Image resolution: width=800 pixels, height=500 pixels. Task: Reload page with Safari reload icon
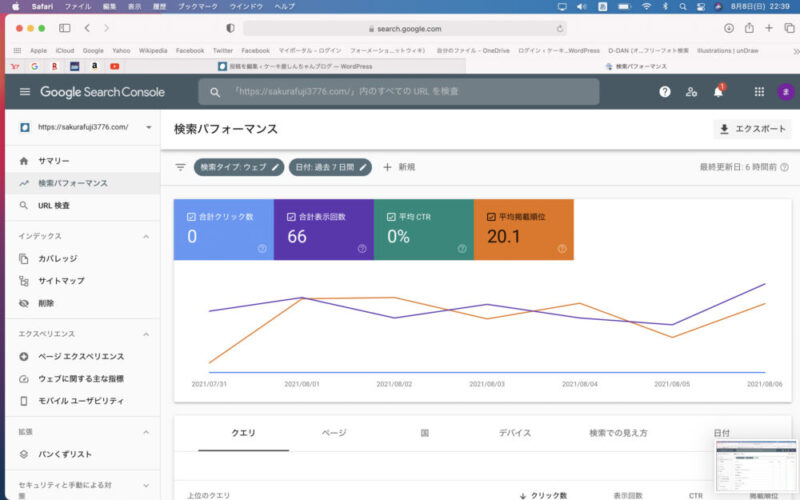point(560,29)
